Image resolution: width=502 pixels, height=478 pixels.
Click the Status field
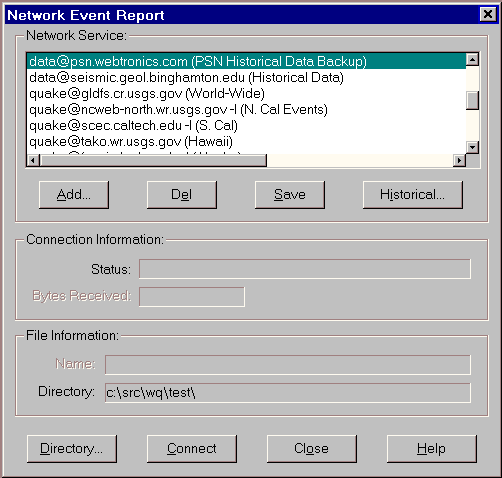click(x=305, y=269)
